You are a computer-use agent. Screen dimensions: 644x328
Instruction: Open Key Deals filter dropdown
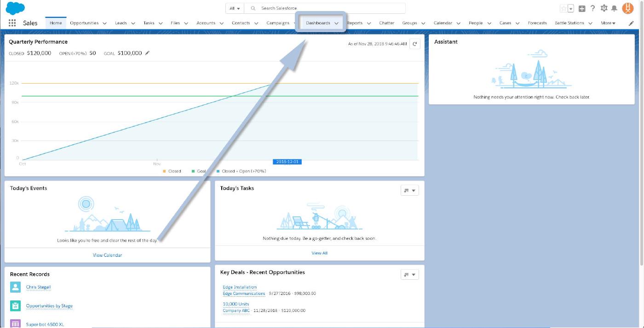(x=409, y=275)
